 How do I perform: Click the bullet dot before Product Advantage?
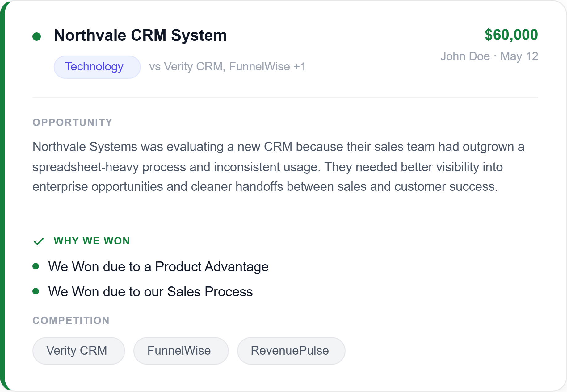click(x=36, y=266)
